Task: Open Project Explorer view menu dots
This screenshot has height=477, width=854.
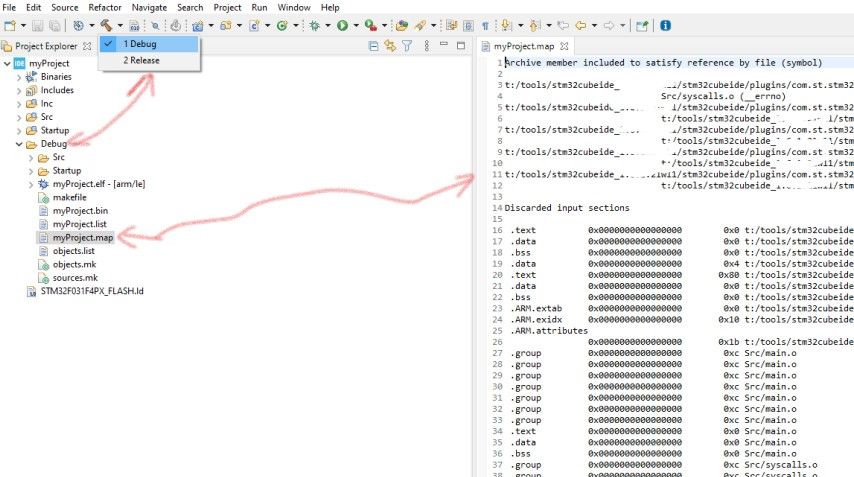Action: (x=426, y=46)
